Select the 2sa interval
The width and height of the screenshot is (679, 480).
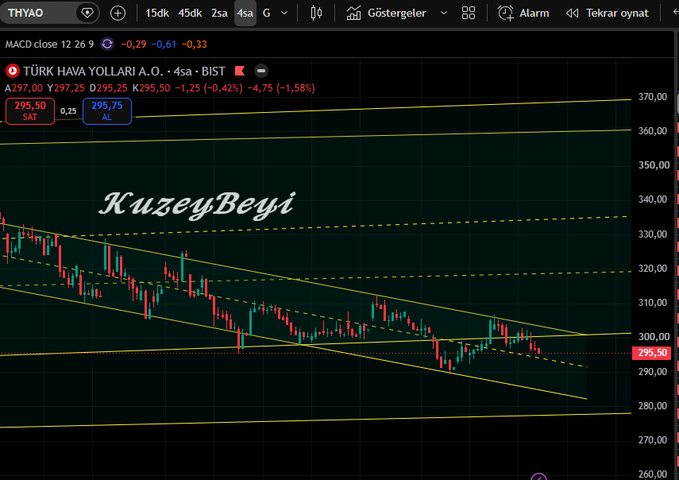[x=220, y=13]
